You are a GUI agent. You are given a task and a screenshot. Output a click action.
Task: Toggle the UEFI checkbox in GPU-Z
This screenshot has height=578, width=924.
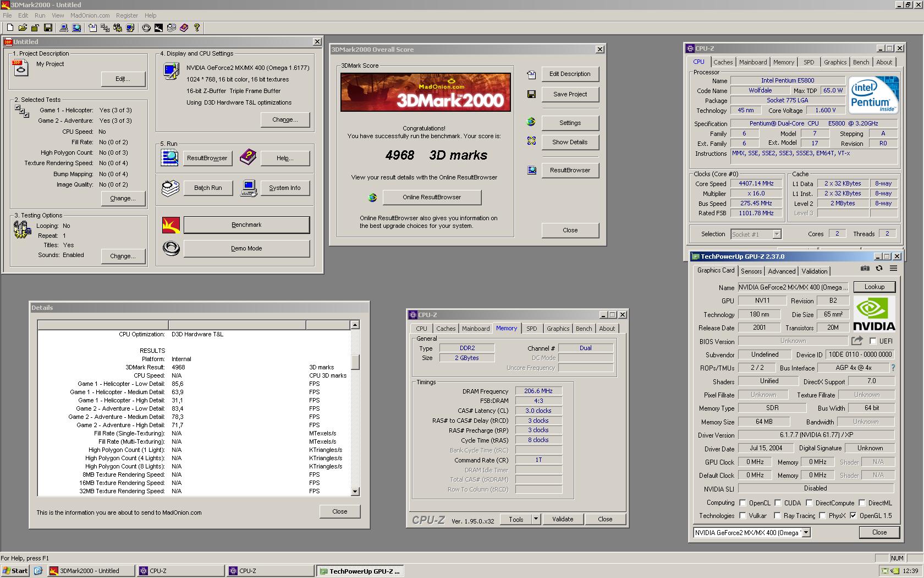click(873, 341)
